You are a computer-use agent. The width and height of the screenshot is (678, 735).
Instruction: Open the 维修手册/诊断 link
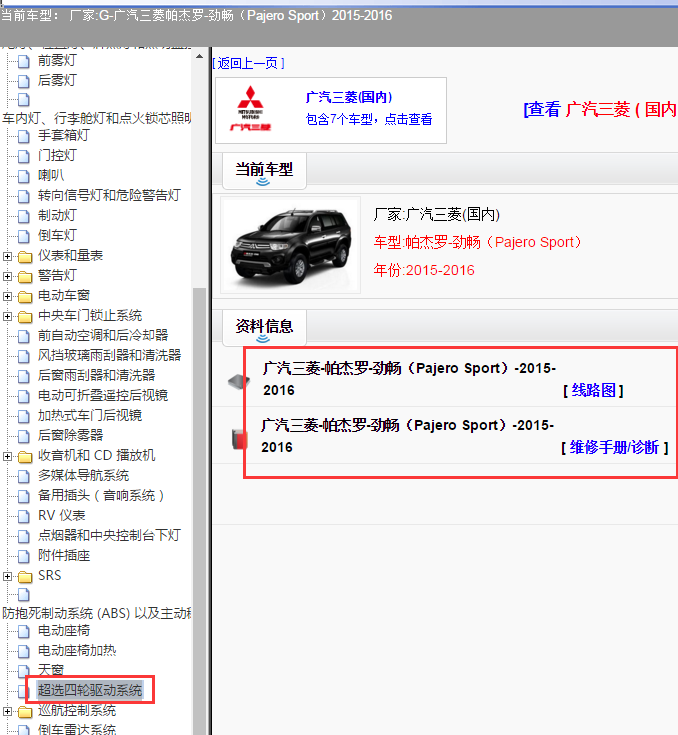[614, 447]
